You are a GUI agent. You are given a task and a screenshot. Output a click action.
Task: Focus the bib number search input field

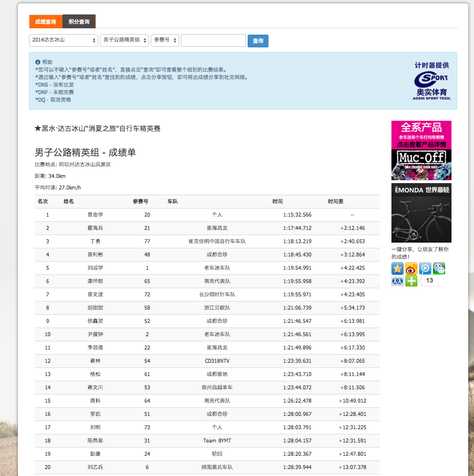click(214, 40)
